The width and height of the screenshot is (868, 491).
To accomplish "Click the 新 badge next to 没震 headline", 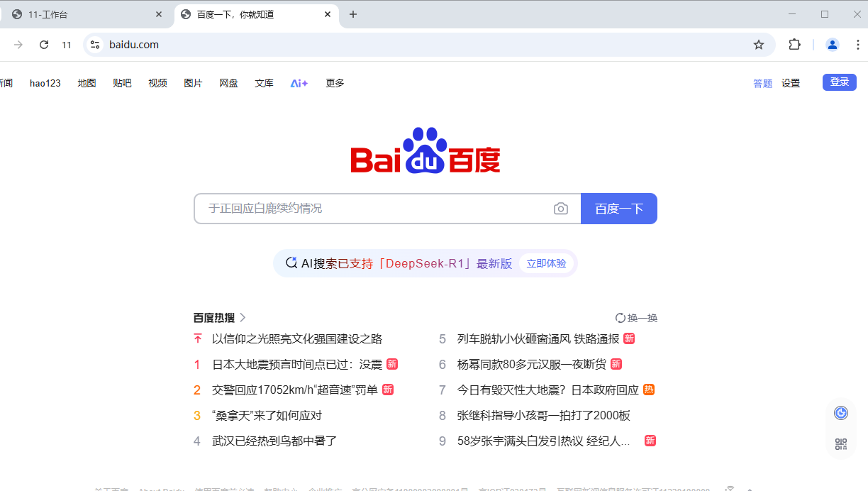I will coord(392,364).
